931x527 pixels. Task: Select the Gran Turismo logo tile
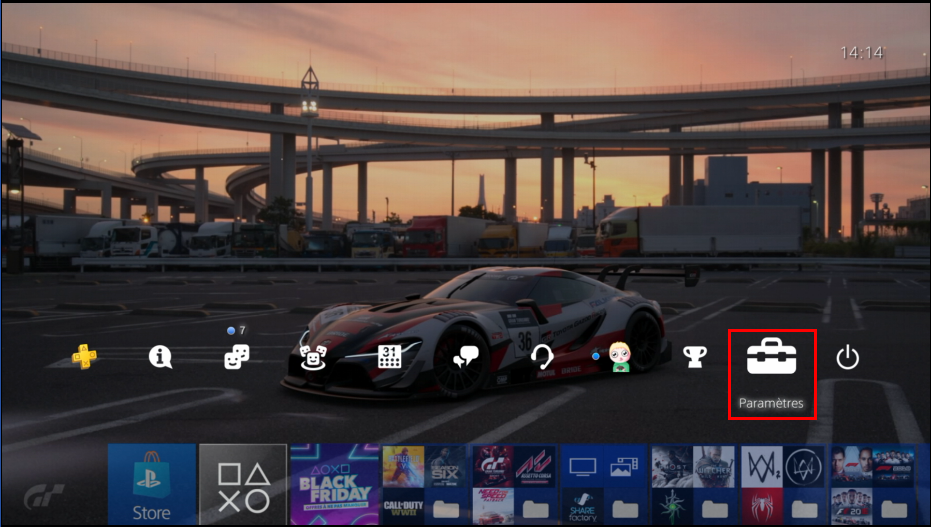44,496
